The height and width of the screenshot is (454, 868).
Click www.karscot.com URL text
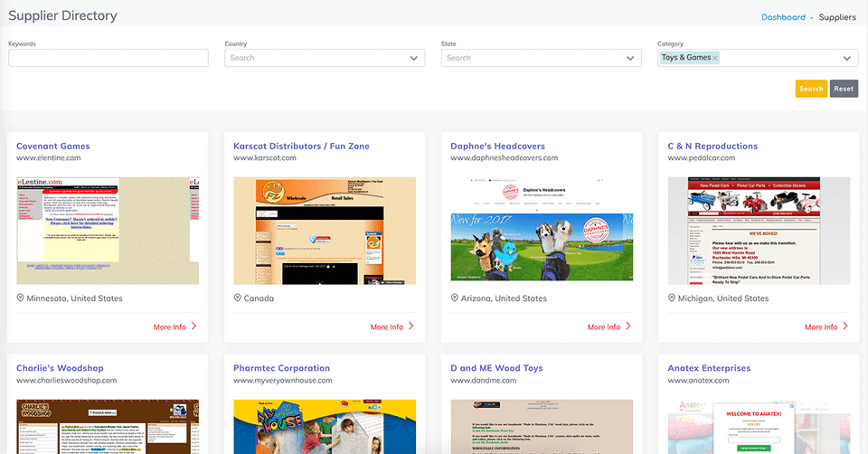click(265, 157)
